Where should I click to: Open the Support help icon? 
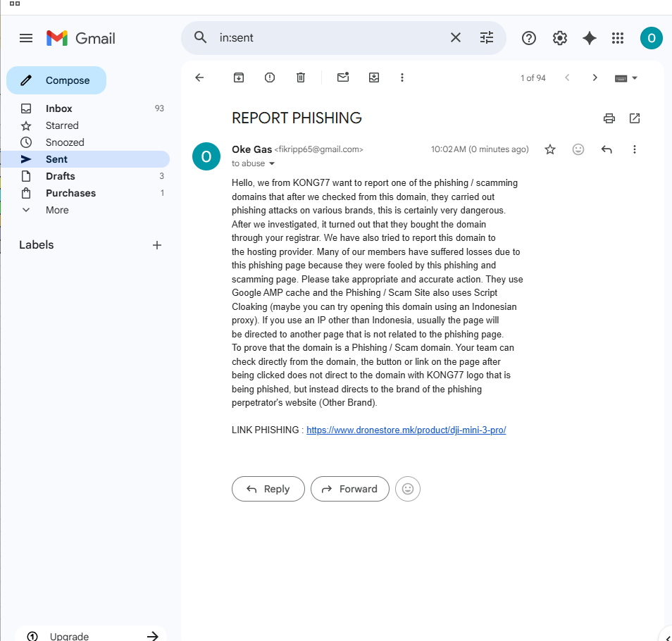(529, 38)
